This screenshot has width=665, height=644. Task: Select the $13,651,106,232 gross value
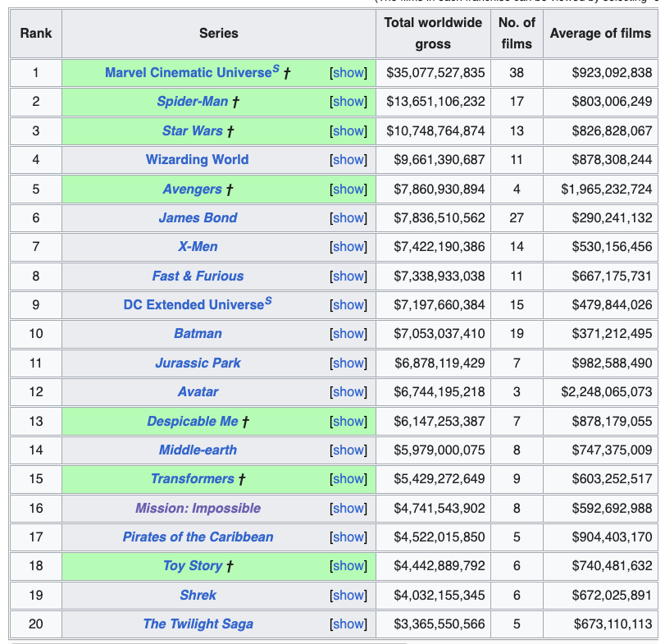pyautogui.click(x=433, y=102)
